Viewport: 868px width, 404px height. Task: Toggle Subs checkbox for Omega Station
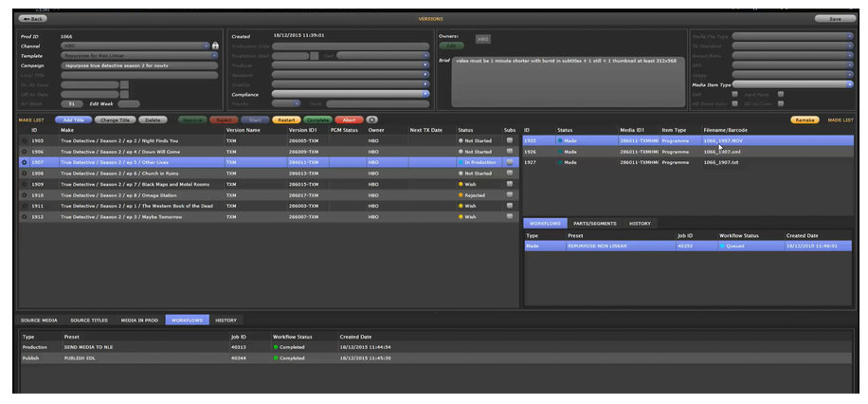(509, 194)
